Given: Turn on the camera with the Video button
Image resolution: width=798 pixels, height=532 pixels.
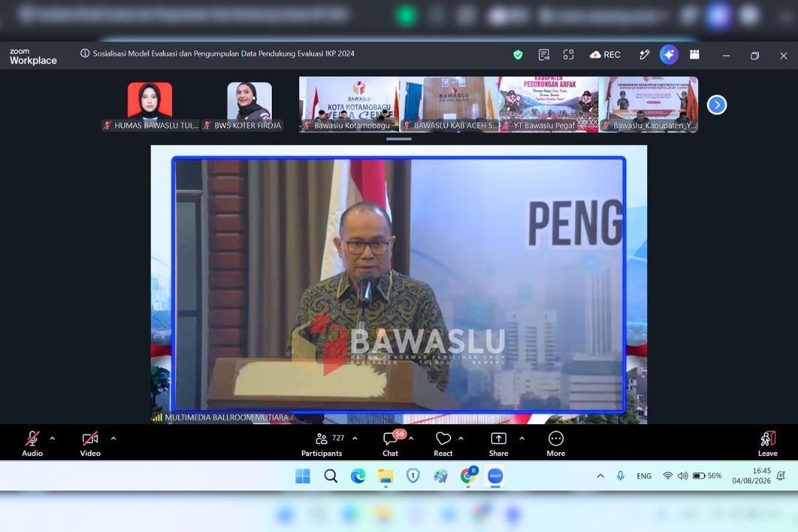Looking at the screenshot, I should click(90, 444).
